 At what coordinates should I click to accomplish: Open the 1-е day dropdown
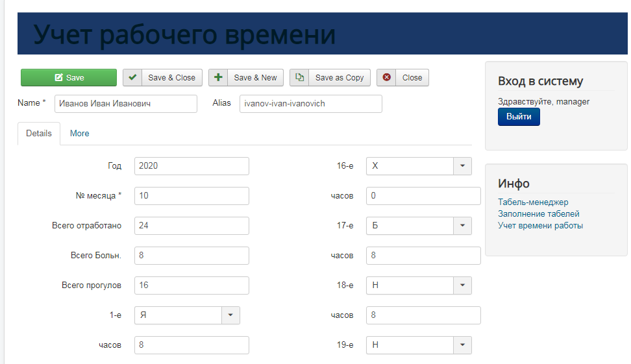[x=230, y=315]
